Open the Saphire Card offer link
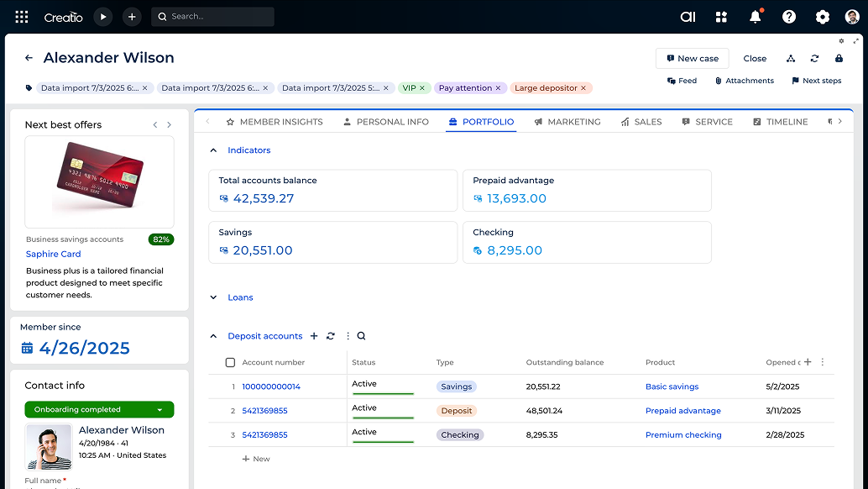The image size is (868, 489). click(54, 254)
